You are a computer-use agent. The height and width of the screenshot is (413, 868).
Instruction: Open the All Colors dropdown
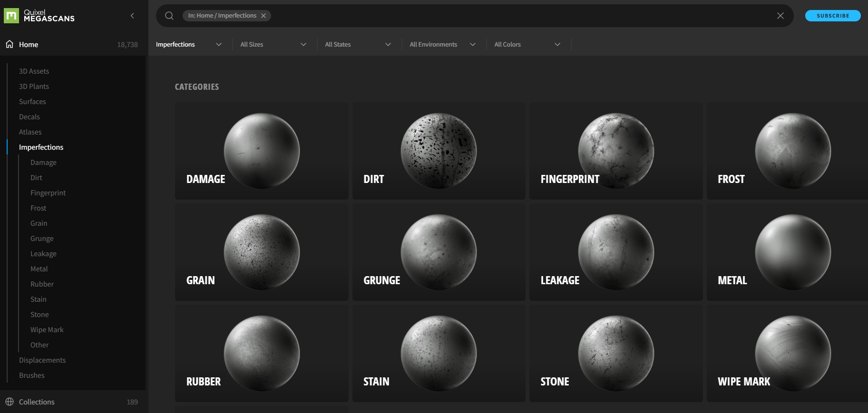pyautogui.click(x=527, y=44)
